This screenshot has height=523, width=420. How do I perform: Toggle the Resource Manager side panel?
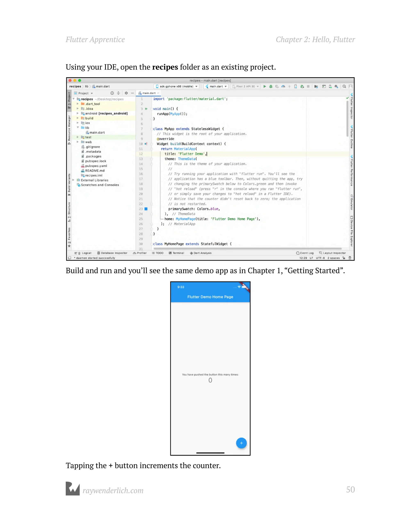69,130
